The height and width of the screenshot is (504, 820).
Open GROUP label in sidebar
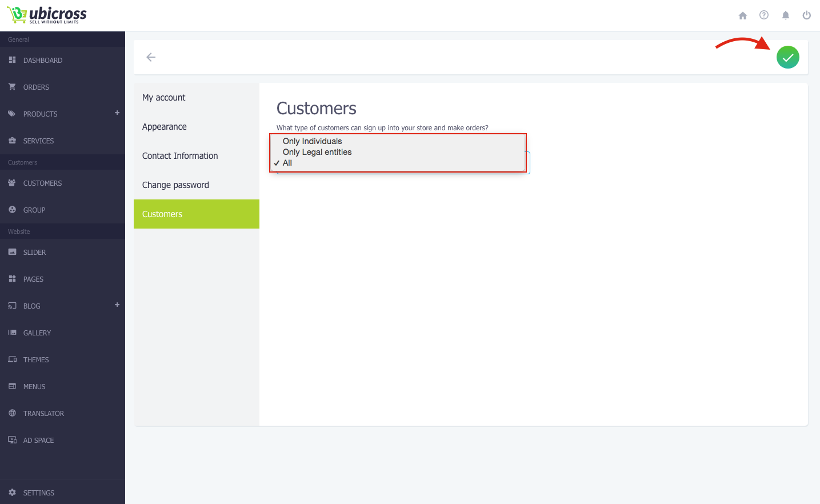pos(34,210)
